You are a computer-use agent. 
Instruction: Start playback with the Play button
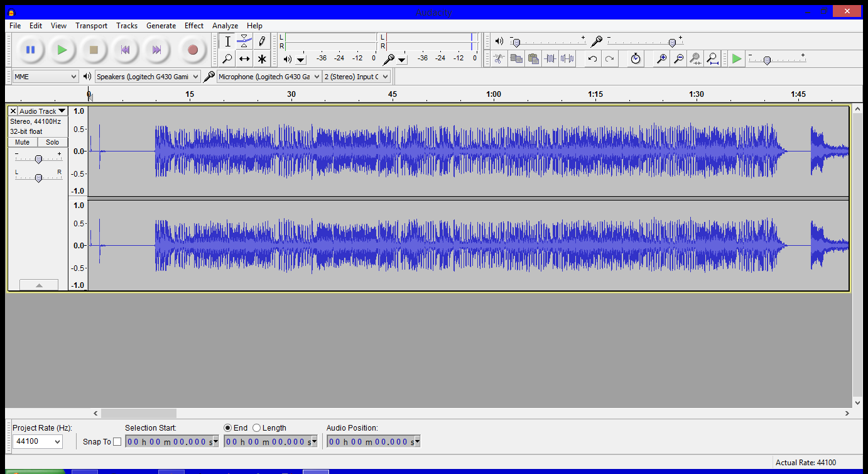[x=62, y=50]
